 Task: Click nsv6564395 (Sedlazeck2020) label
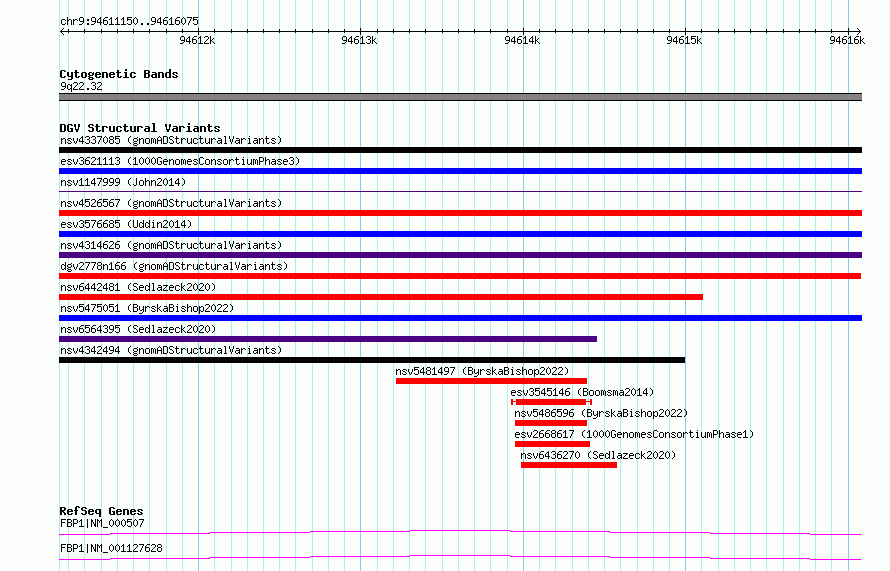coord(138,329)
